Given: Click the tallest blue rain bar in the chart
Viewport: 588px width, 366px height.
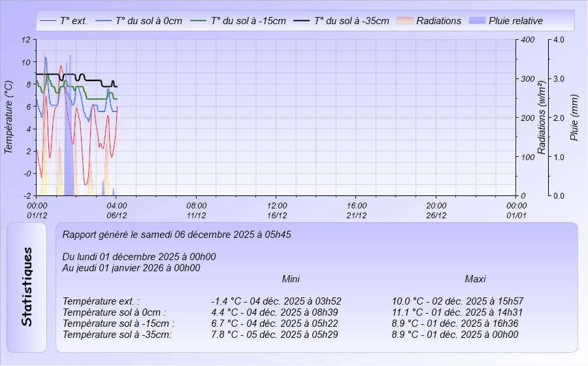Looking at the screenshot, I should [x=70, y=125].
